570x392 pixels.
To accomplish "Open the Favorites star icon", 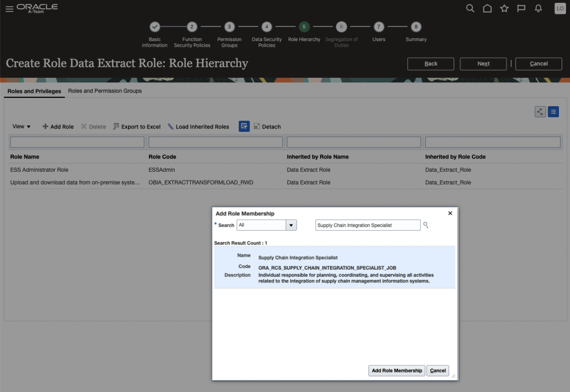I will point(504,8).
